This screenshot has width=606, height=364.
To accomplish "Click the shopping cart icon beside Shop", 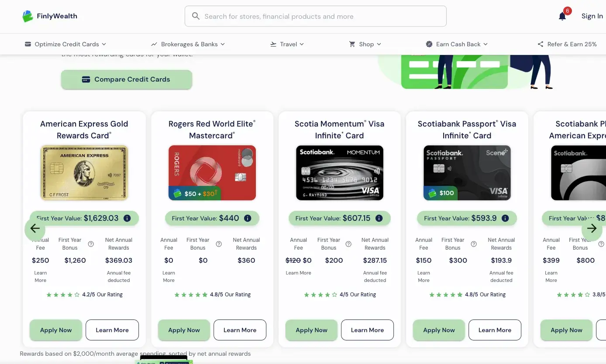I will pyautogui.click(x=352, y=44).
